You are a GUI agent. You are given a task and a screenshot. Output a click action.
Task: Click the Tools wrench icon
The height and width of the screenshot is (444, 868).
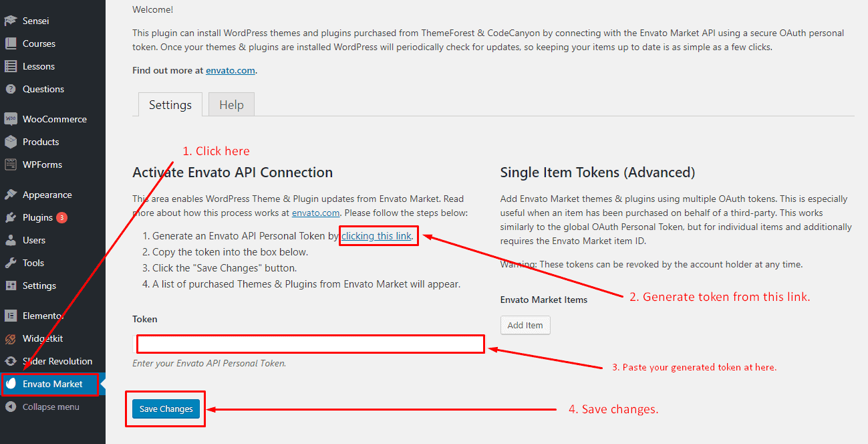(x=11, y=263)
